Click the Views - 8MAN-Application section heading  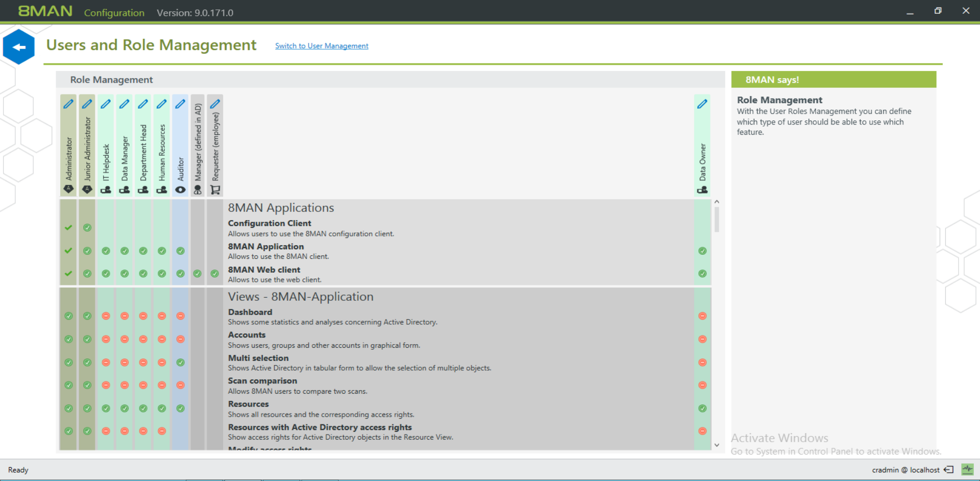coord(301,297)
